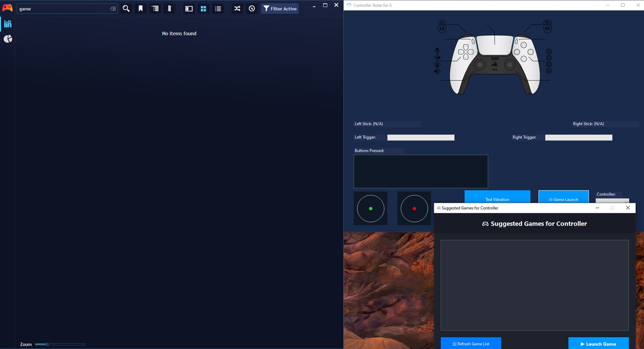Show recently played games via the clock icon
This screenshot has height=349, width=644.
(x=251, y=8)
